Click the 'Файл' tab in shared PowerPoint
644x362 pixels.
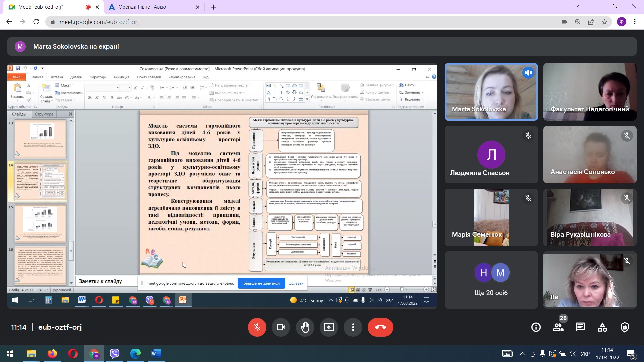[16, 77]
